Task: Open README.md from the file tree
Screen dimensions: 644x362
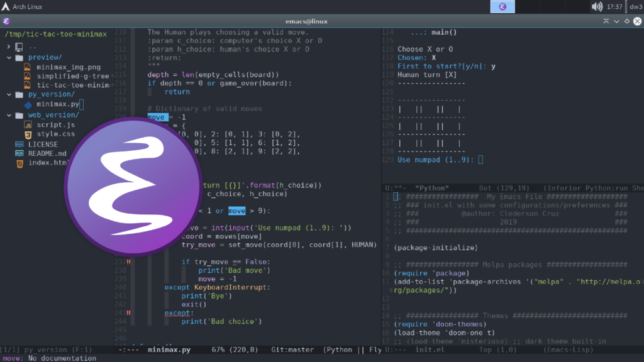Action: pos(47,153)
